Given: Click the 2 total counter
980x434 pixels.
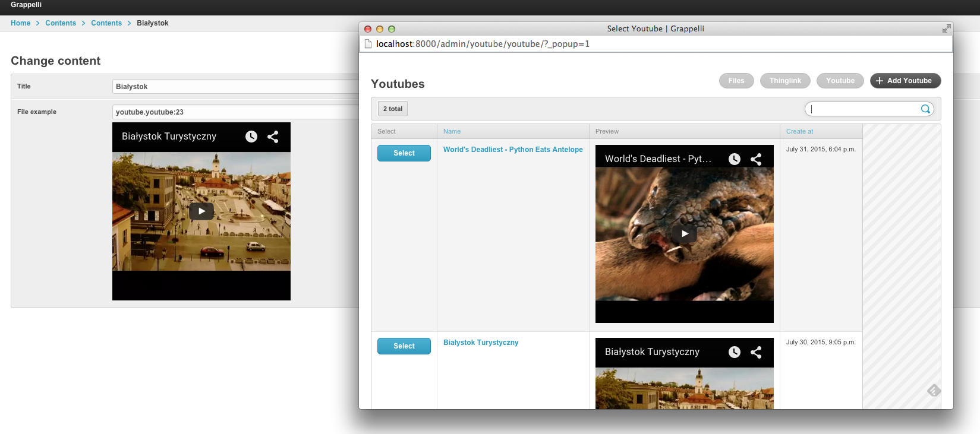Looking at the screenshot, I should (x=393, y=109).
